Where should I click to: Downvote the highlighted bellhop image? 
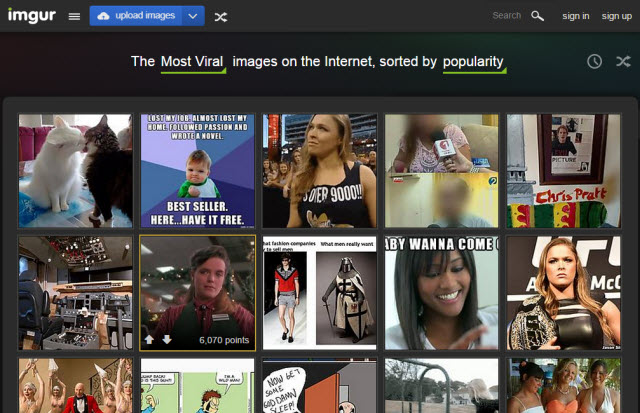[167, 340]
